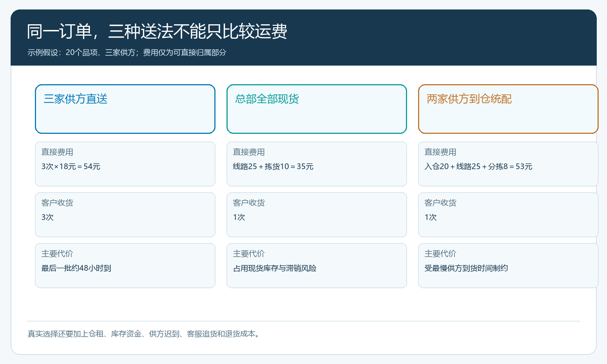
Task: Click the text 线路25＋拣货10＝35元
Action: pos(273,166)
